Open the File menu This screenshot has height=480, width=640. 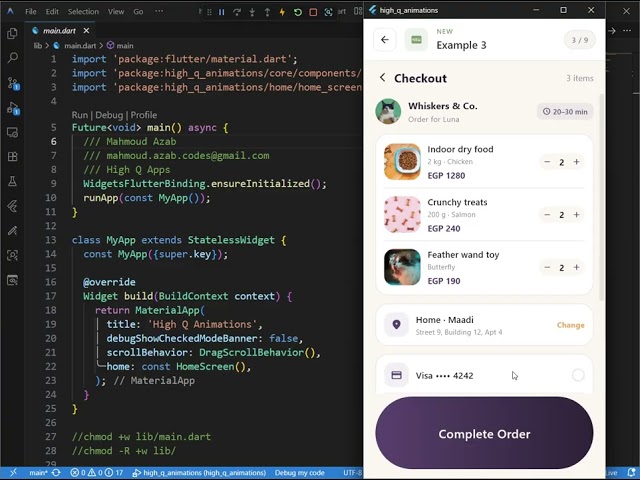click(31, 11)
